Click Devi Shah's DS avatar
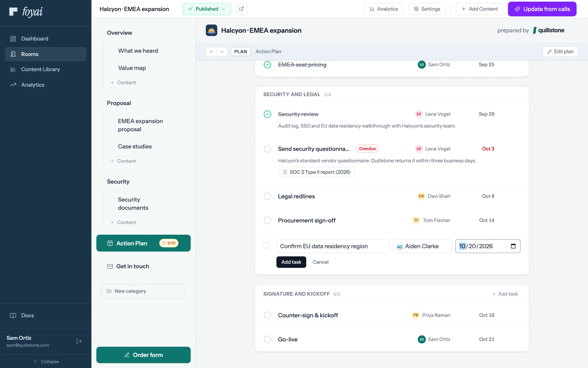This screenshot has width=588, height=368. click(x=421, y=196)
